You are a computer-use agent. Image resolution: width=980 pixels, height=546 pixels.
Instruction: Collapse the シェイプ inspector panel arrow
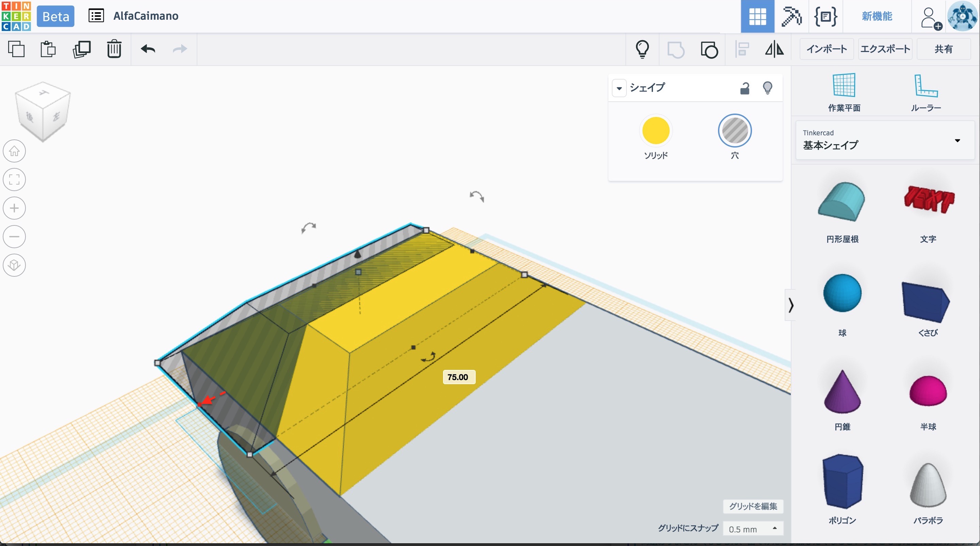click(x=619, y=88)
